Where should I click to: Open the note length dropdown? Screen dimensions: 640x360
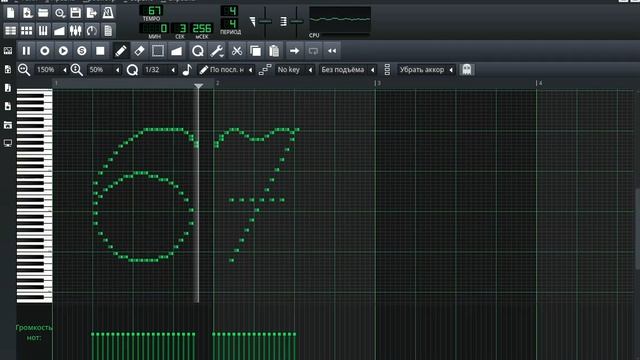click(226, 70)
